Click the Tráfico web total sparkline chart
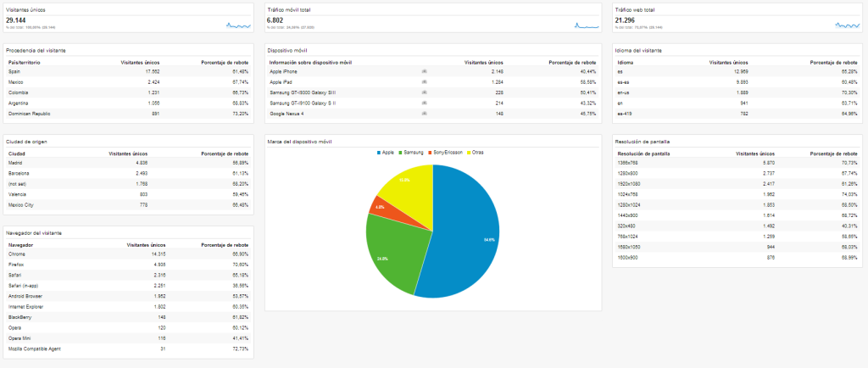 [848, 25]
